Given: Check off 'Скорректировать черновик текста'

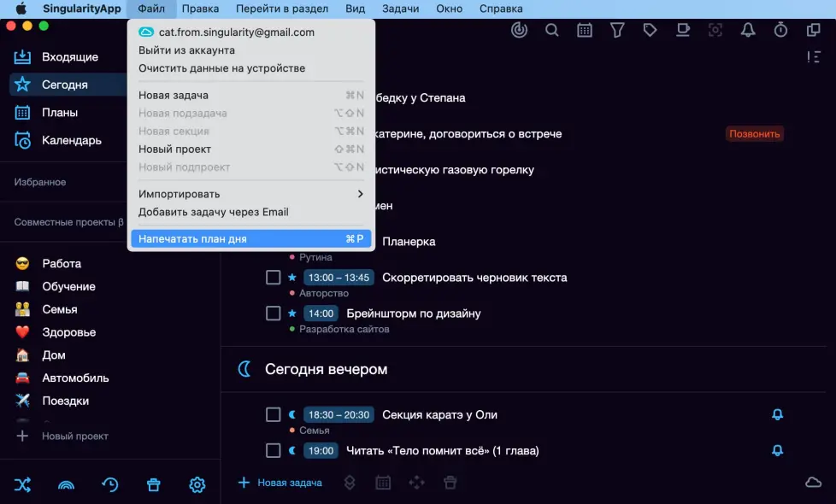Looking at the screenshot, I should pyautogui.click(x=274, y=277).
